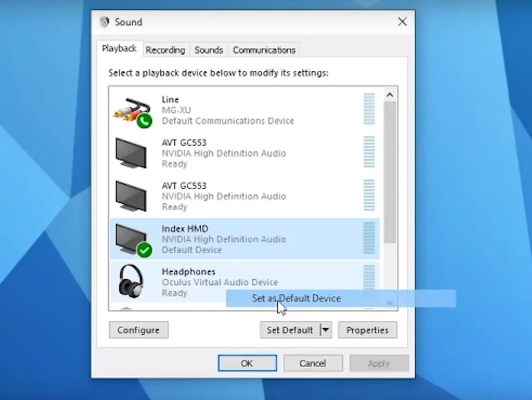Click the Index HMD volume level meter
The height and width of the screenshot is (400, 532).
369,238
